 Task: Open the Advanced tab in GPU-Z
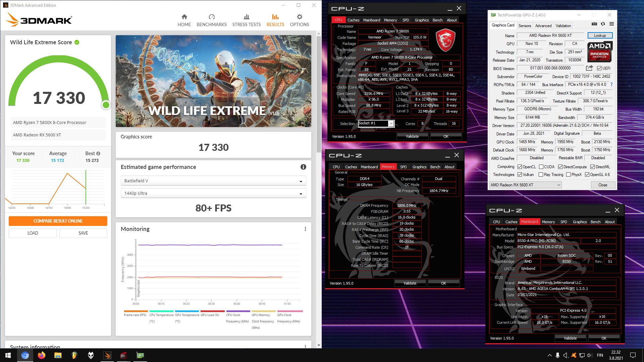(543, 26)
